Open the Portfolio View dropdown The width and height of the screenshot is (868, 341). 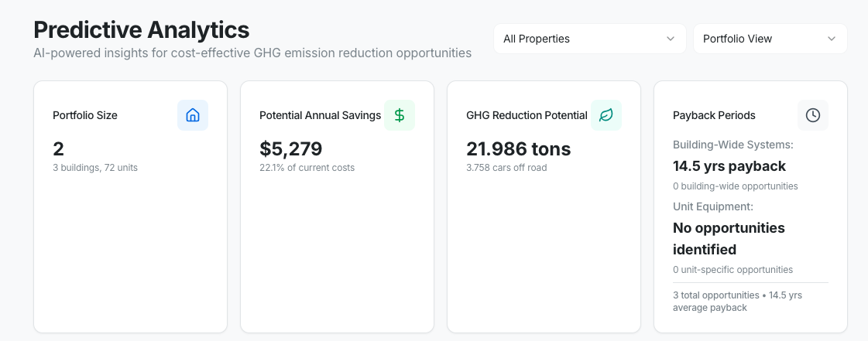769,39
